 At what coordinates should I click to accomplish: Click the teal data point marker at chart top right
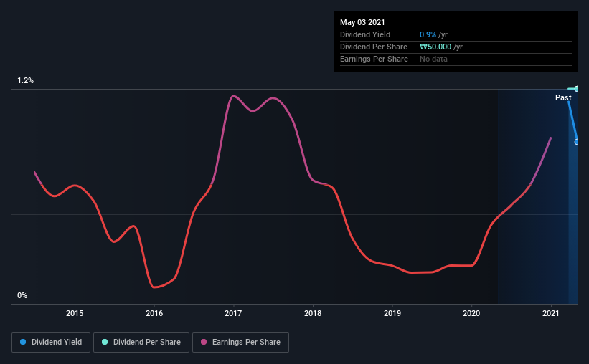tap(576, 89)
